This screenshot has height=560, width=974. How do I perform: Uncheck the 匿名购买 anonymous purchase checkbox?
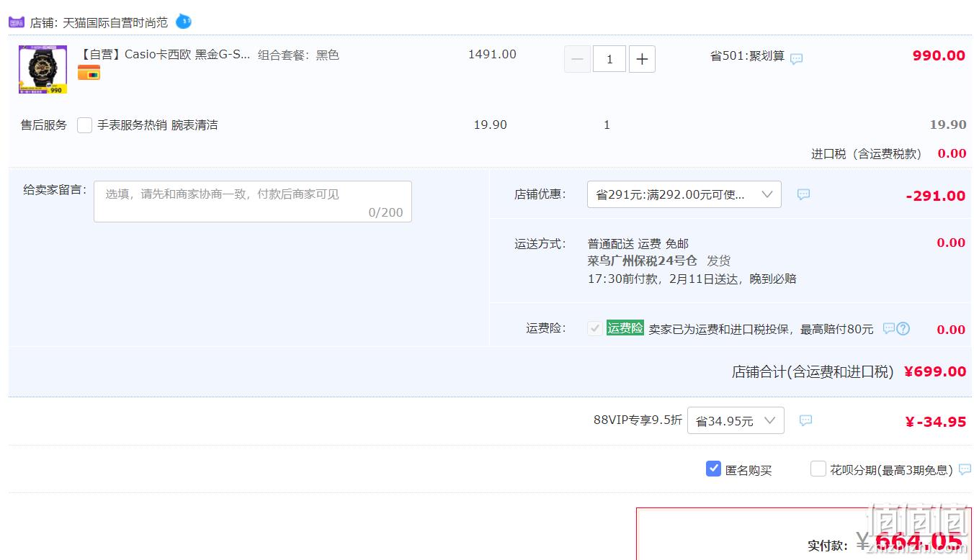713,469
